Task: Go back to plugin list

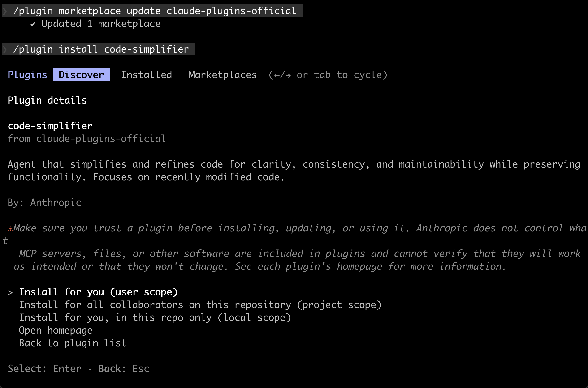Action: coord(73,343)
